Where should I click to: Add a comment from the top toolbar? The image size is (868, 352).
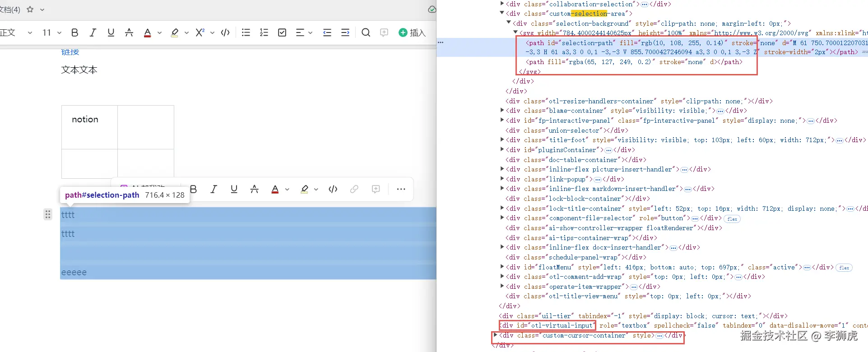[x=384, y=32]
